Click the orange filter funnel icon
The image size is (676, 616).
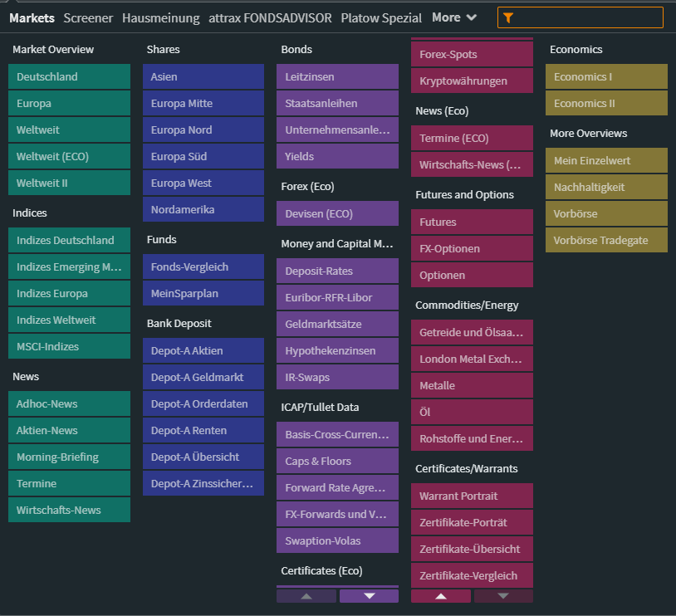tap(508, 17)
